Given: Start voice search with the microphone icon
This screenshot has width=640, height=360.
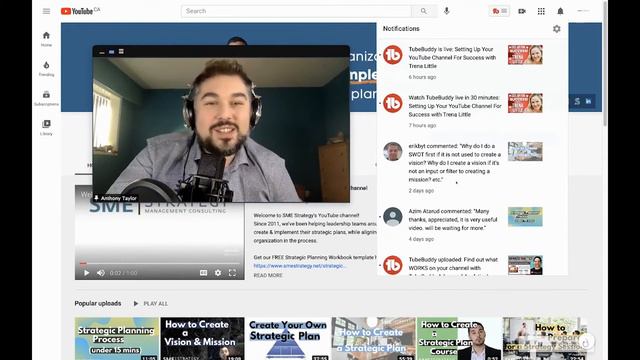Looking at the screenshot, I should point(447,11).
